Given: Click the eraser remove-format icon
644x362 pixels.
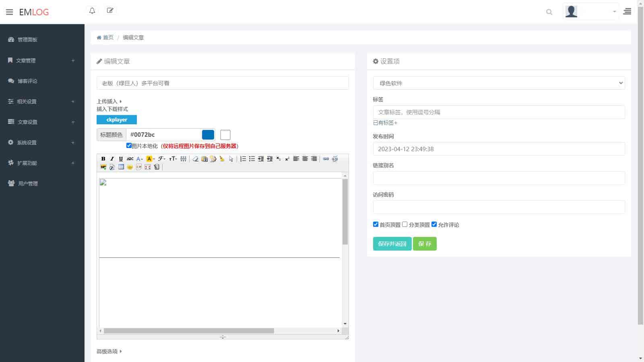Looking at the screenshot, I should point(196,159).
